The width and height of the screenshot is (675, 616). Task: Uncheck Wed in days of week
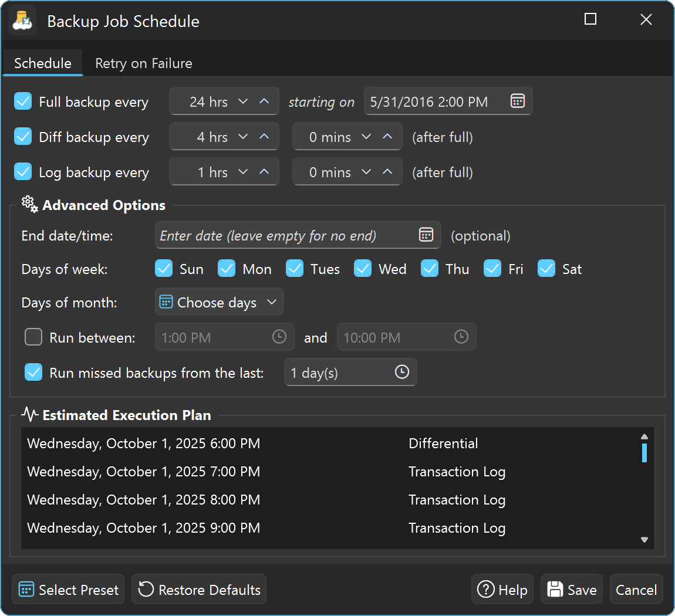coord(363,269)
